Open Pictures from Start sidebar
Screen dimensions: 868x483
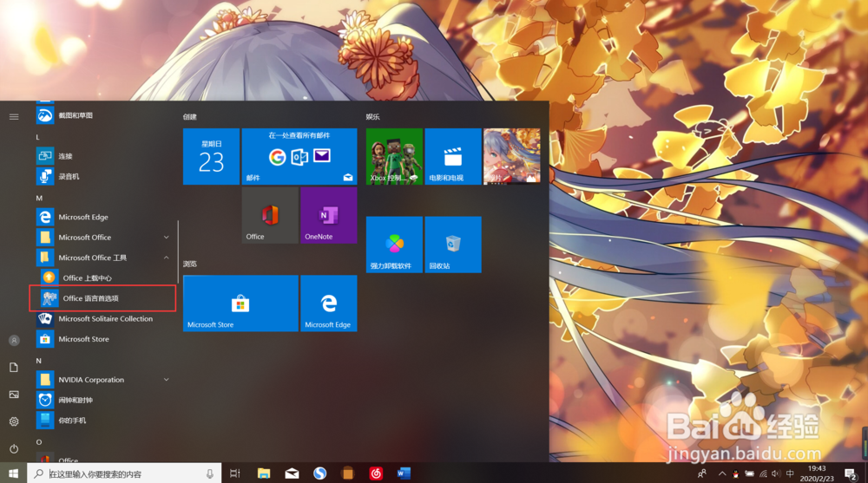[14, 395]
